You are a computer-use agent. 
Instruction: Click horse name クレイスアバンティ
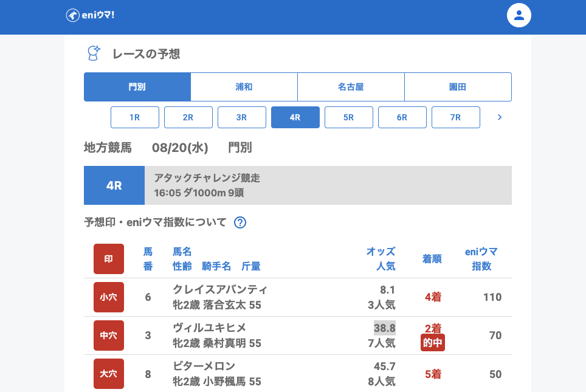click(x=220, y=289)
